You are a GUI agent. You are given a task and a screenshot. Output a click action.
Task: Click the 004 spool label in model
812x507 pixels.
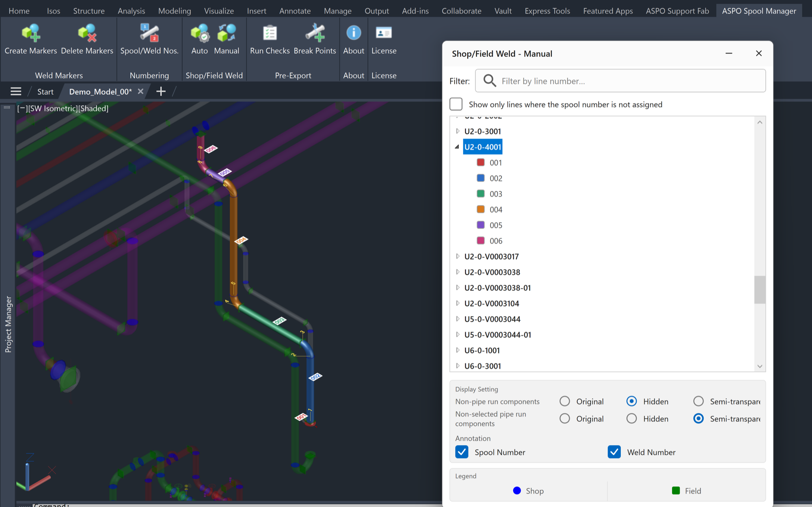241,240
